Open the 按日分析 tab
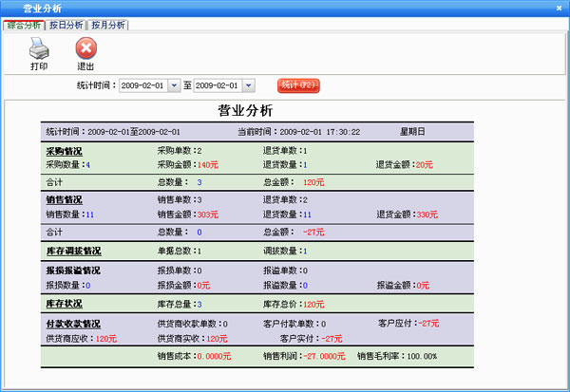 coord(66,25)
